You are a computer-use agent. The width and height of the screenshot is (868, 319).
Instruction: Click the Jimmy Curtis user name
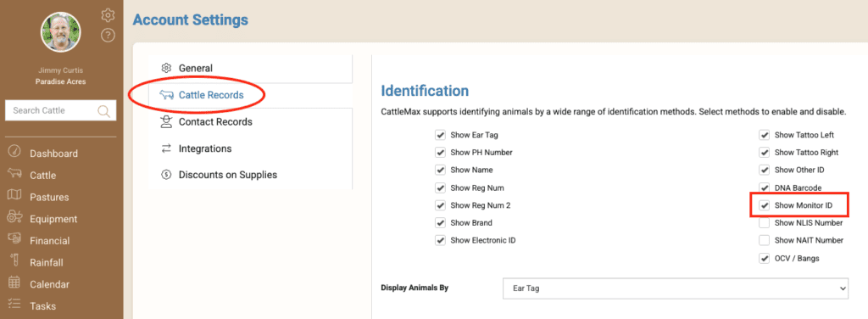coord(61,71)
